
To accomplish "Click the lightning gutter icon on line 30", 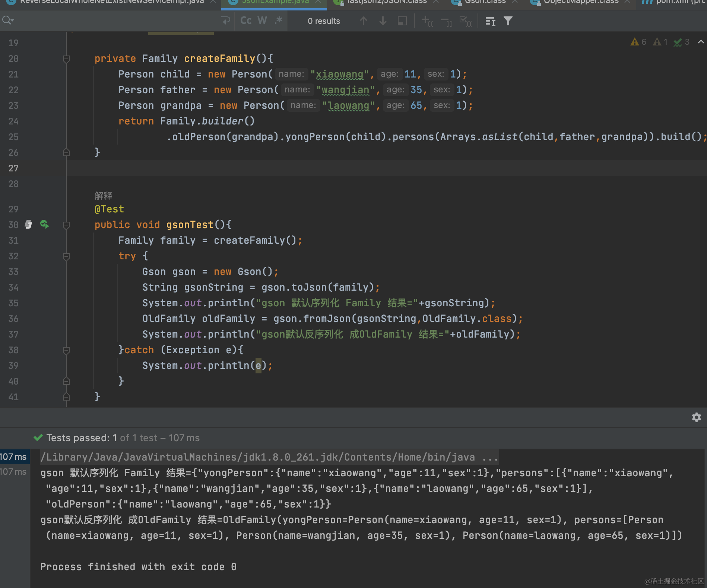I will 28,224.
